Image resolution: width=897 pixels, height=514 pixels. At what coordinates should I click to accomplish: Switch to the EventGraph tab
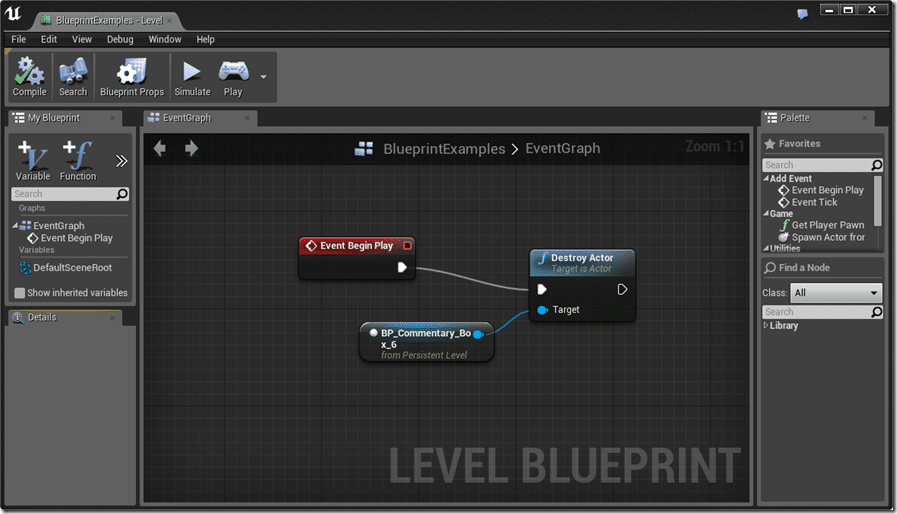[186, 118]
